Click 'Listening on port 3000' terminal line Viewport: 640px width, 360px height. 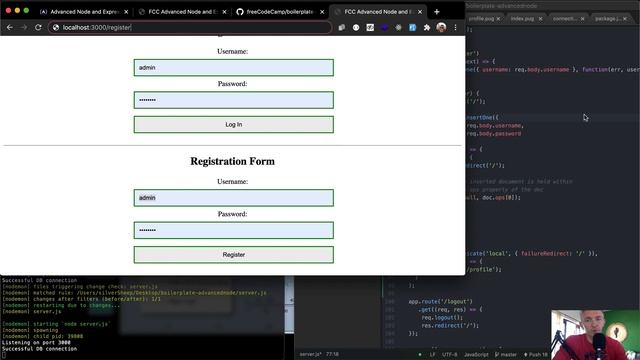click(x=36, y=342)
